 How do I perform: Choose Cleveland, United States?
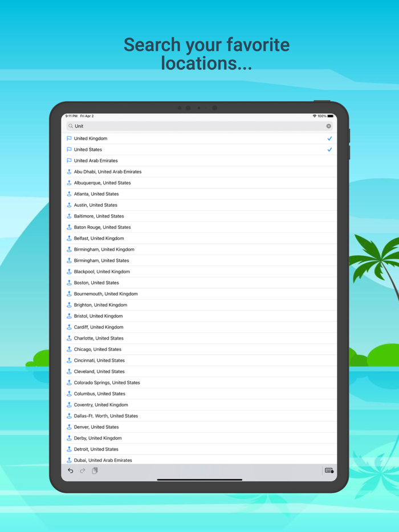pos(99,371)
